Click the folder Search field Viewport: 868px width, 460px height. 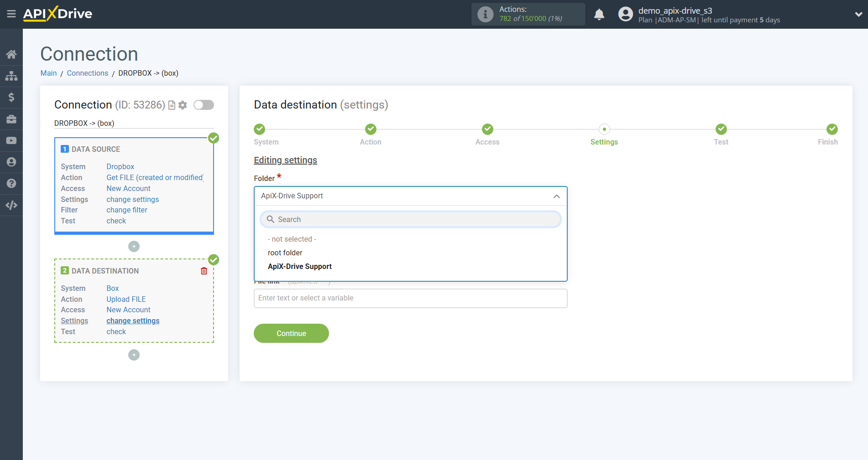click(410, 219)
